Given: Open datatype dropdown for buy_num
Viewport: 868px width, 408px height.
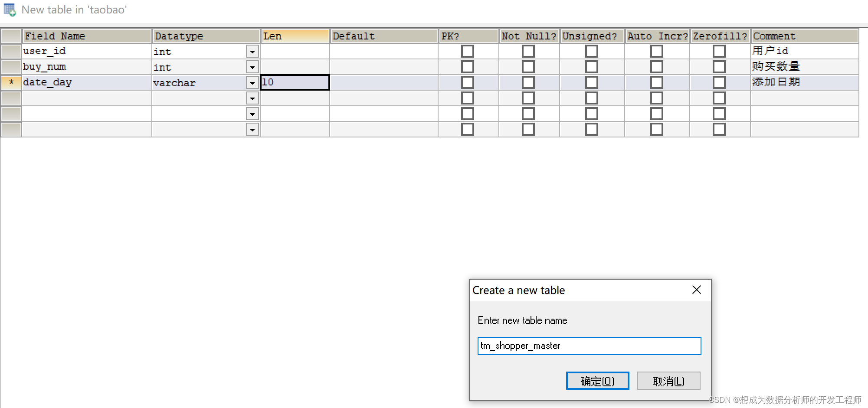Looking at the screenshot, I should point(252,67).
